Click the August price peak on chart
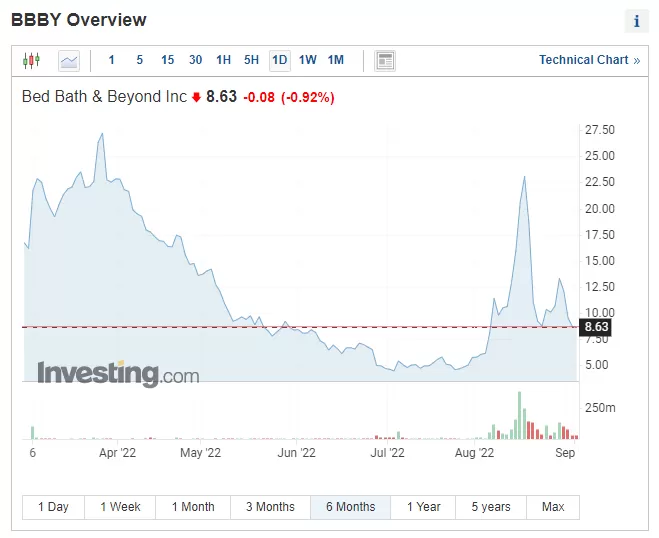The width and height of the screenshot is (659, 538). (524, 177)
